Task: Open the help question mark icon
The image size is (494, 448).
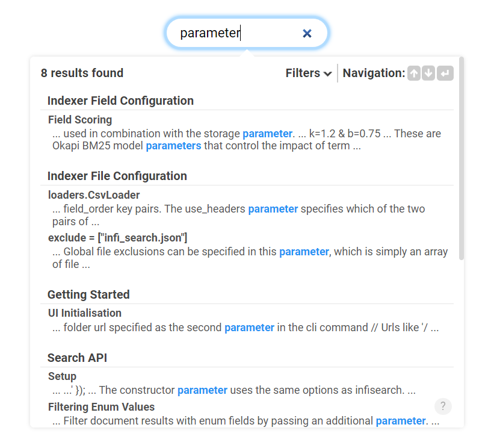Action: 443,406
